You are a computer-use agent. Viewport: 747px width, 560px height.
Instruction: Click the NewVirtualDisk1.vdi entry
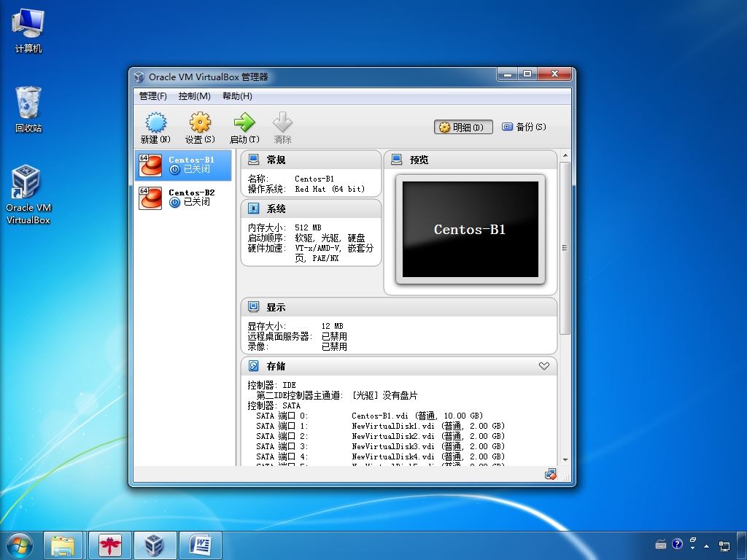(427, 426)
